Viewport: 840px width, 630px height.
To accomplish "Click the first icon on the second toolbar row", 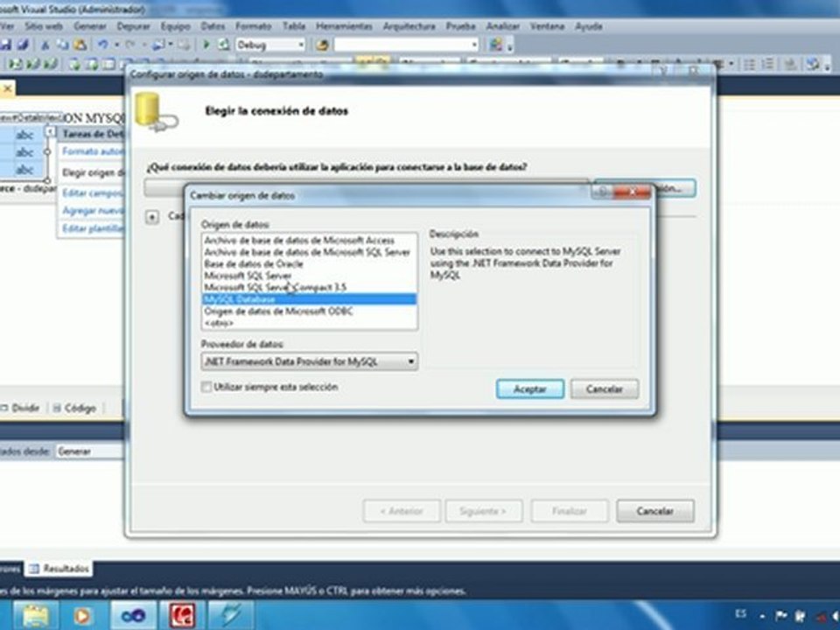I will click(15, 64).
